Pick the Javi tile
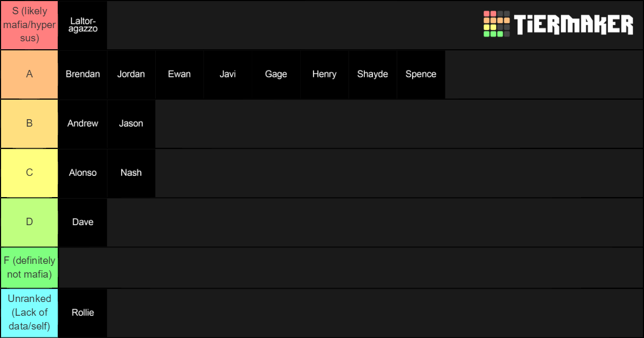 click(x=228, y=74)
